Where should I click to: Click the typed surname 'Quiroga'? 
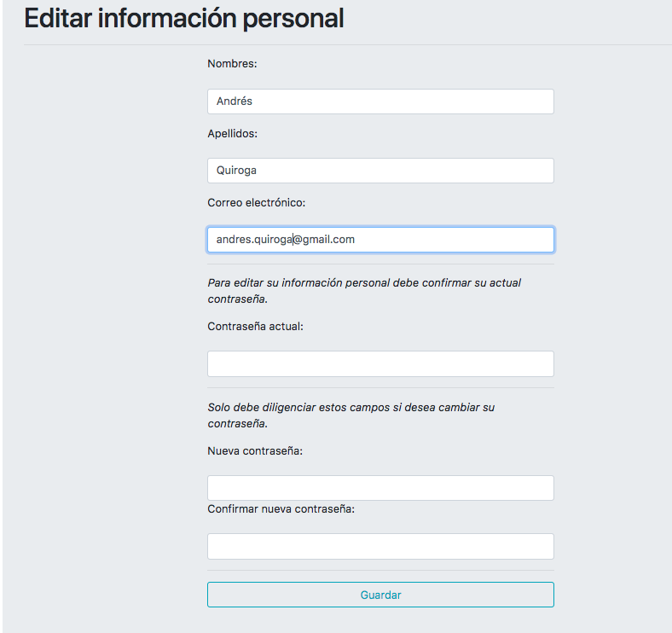[236, 171]
